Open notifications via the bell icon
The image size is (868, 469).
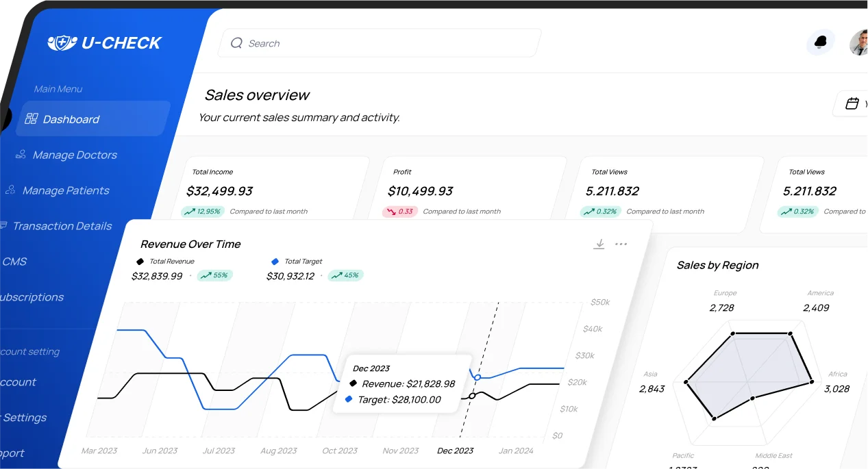point(820,42)
